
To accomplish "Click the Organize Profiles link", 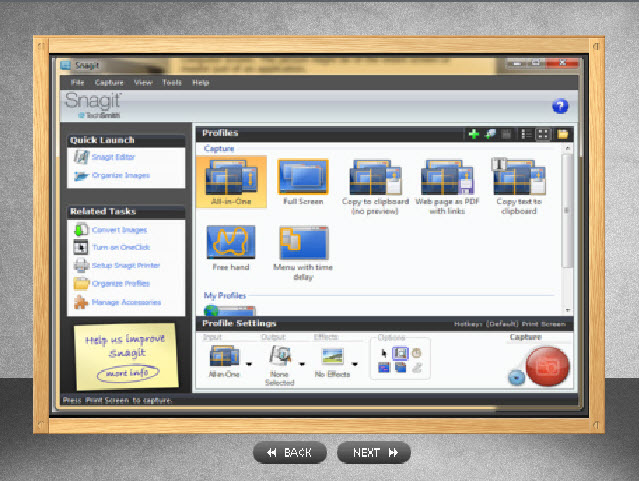I will point(121,283).
